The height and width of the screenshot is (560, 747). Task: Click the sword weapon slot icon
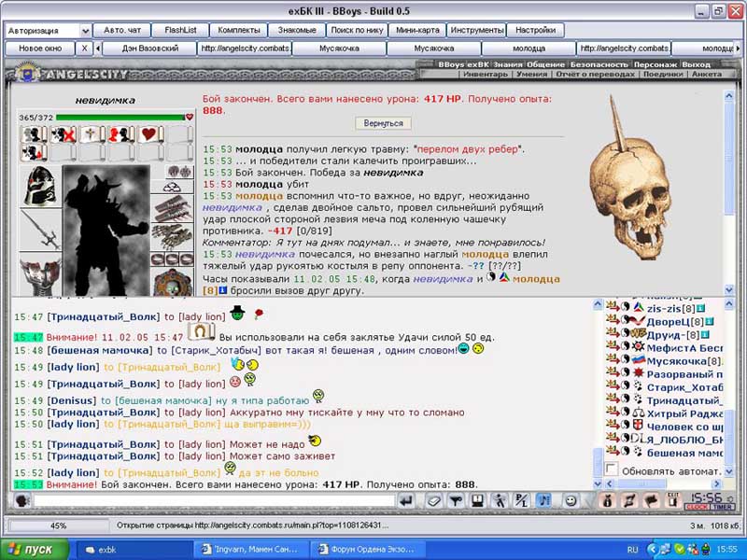pos(41,230)
